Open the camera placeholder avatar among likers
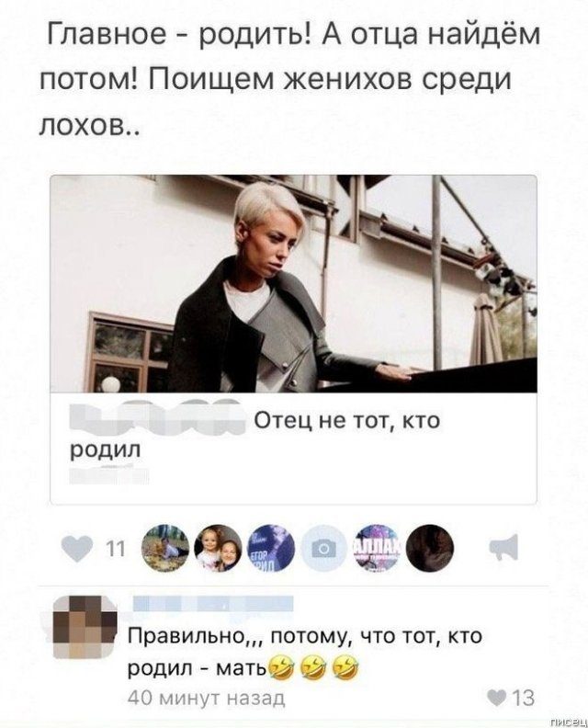This screenshot has width=588, height=728. (x=323, y=549)
